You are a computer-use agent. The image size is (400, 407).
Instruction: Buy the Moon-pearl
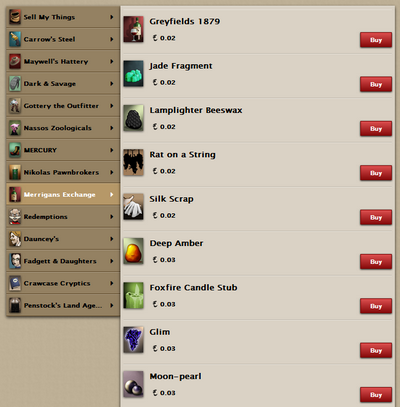(x=376, y=395)
